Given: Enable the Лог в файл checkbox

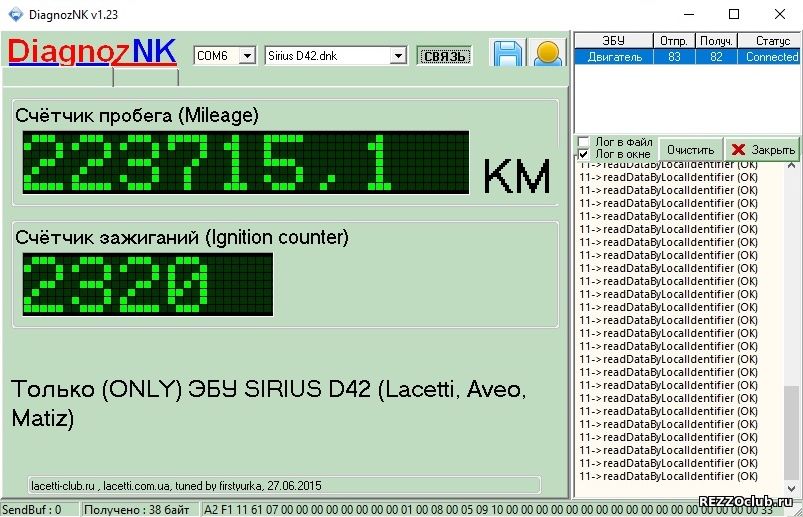Looking at the screenshot, I should 583,142.
